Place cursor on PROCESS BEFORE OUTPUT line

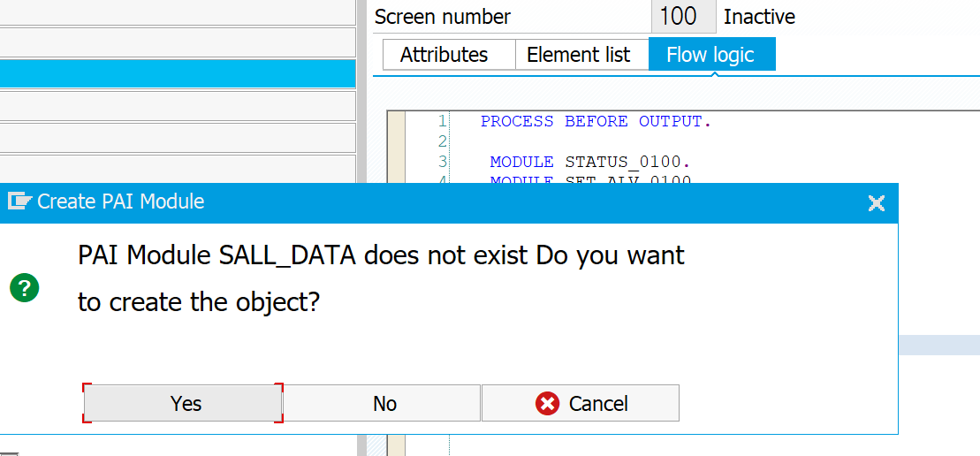(x=596, y=121)
